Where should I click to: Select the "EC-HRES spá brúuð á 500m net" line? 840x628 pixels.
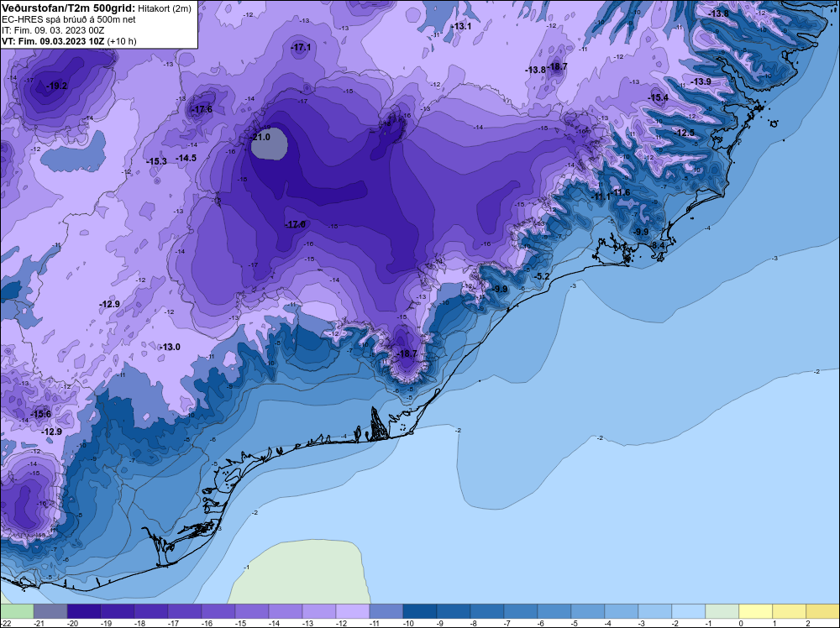pos(69,19)
